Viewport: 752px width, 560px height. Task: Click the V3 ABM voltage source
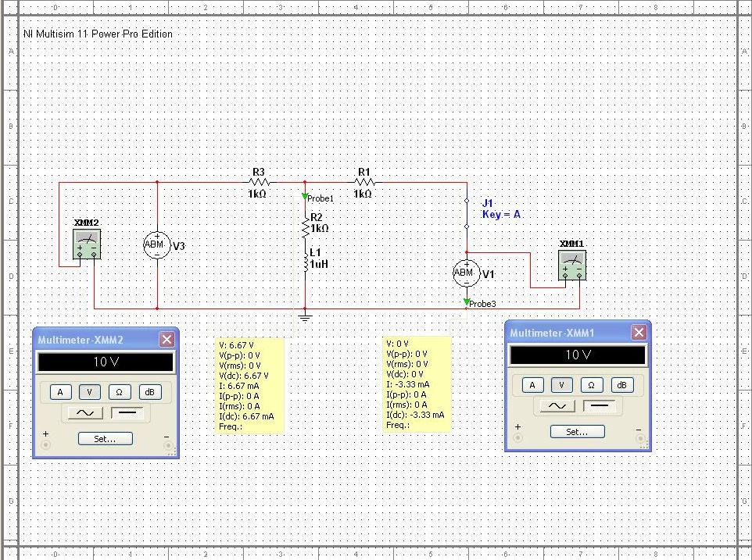coord(157,245)
